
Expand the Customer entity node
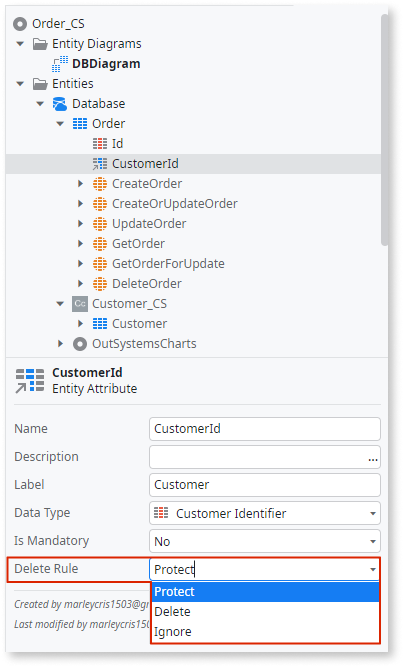coord(80,324)
